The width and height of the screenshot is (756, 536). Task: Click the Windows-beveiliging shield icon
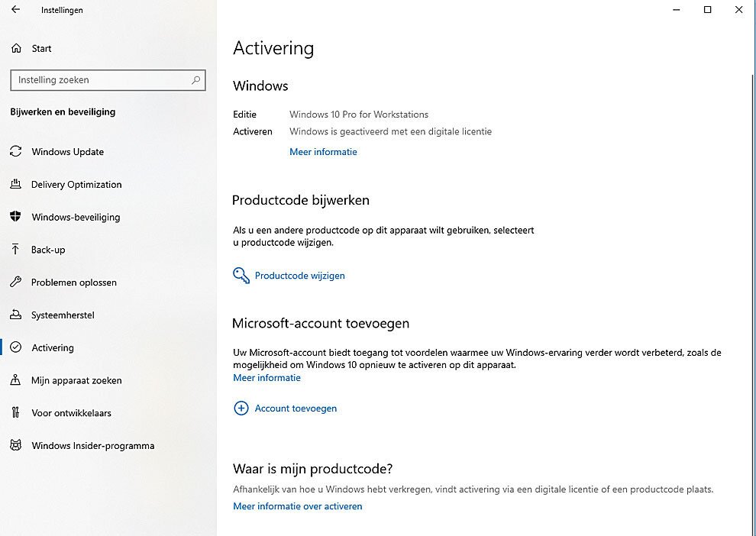click(x=16, y=217)
